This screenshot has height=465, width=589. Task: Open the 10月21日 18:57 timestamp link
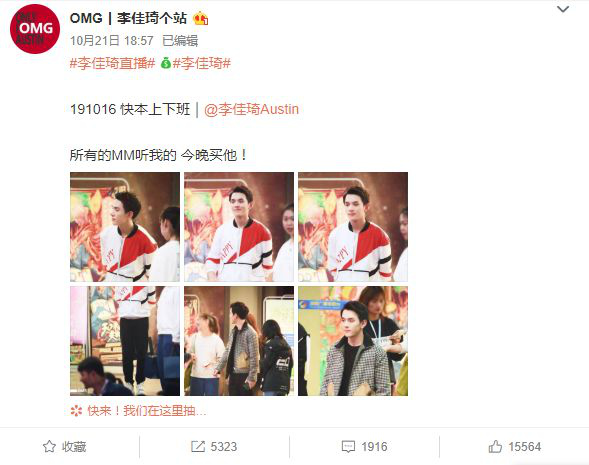pyautogui.click(x=112, y=41)
